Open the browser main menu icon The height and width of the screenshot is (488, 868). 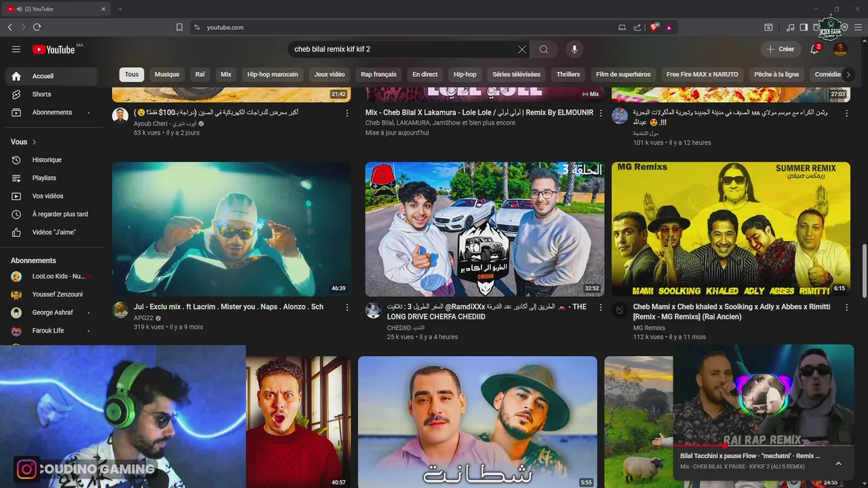point(858,27)
